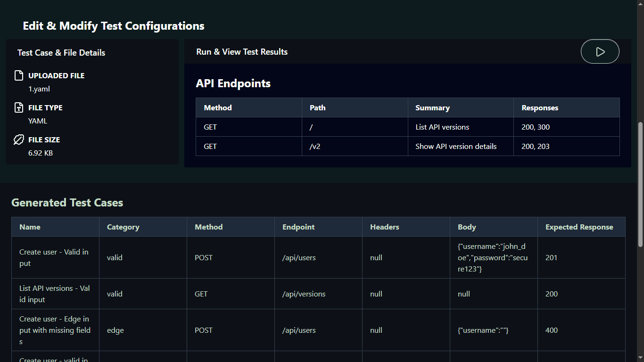The image size is (644, 362).
Task: Click the Edit & Modify Test Configurations title
Action: (x=114, y=26)
